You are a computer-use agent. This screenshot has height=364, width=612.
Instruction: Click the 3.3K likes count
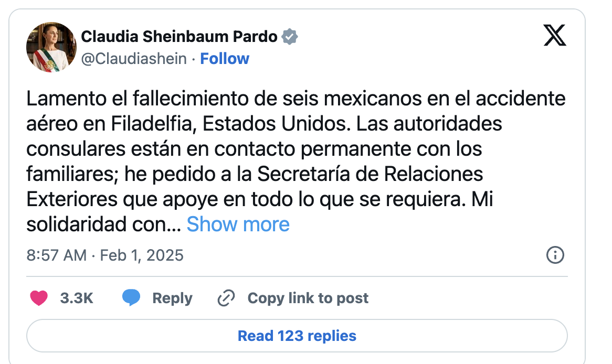pos(77,298)
